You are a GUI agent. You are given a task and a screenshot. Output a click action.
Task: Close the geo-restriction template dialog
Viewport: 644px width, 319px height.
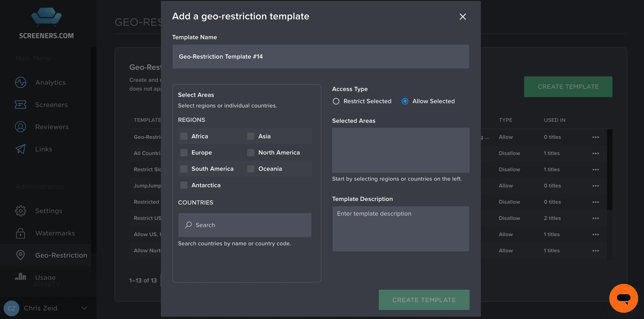click(x=463, y=17)
